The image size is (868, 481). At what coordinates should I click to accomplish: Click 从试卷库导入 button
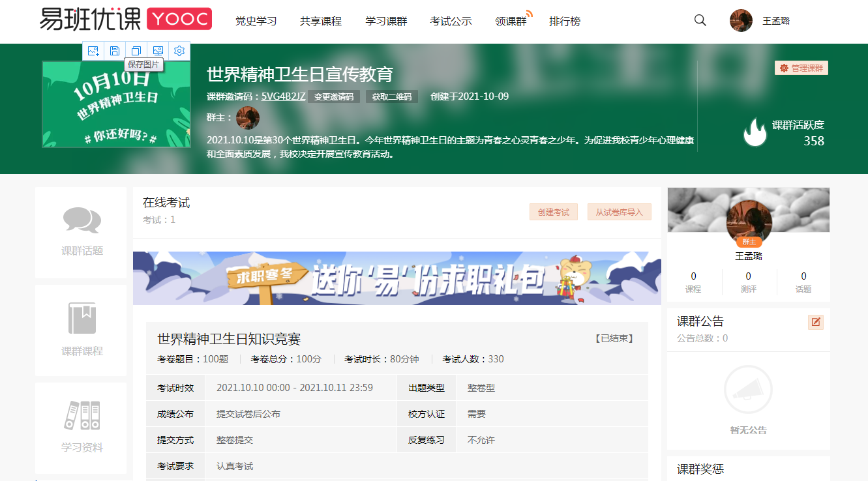(619, 212)
